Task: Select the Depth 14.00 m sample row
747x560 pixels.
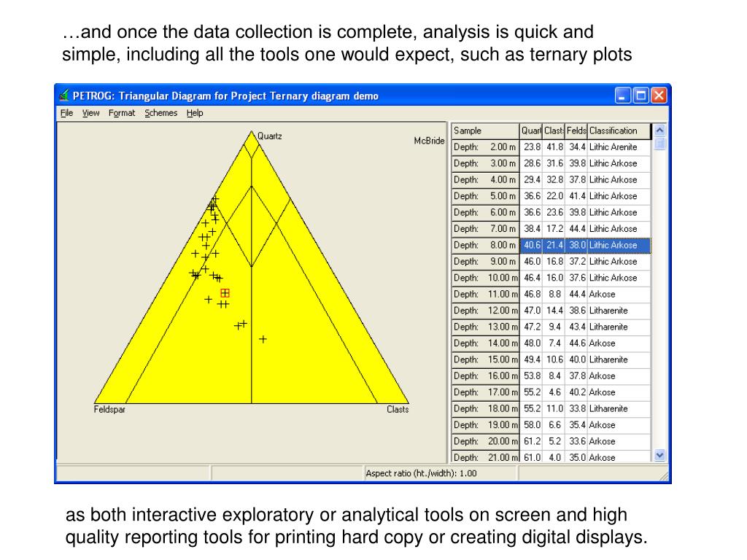Action: coord(551,343)
